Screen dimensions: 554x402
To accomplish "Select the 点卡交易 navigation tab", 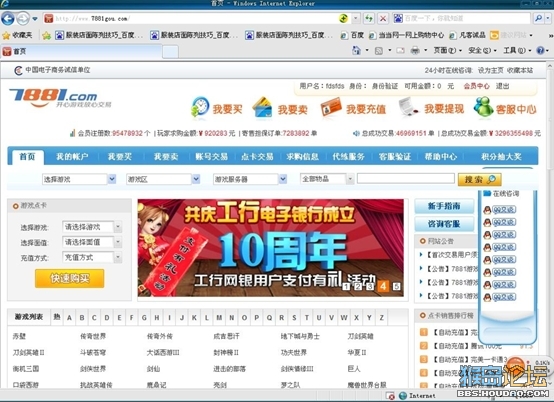I will click(257, 156).
